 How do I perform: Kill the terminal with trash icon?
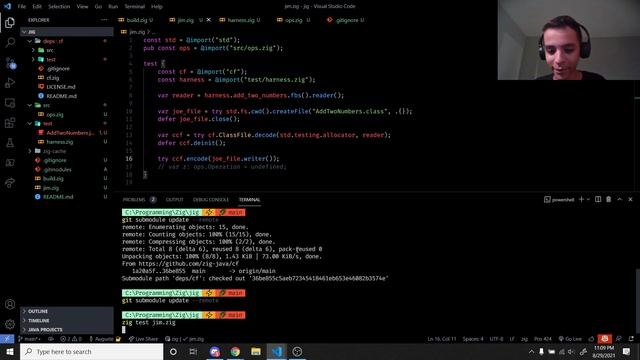[609, 199]
